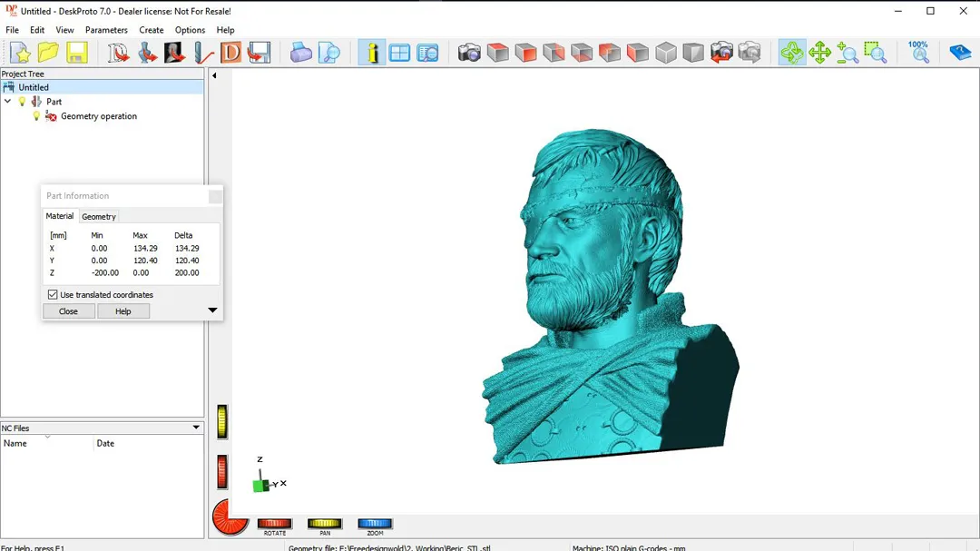Click the Close button in Part Information
This screenshot has height=551, width=980.
coord(68,311)
